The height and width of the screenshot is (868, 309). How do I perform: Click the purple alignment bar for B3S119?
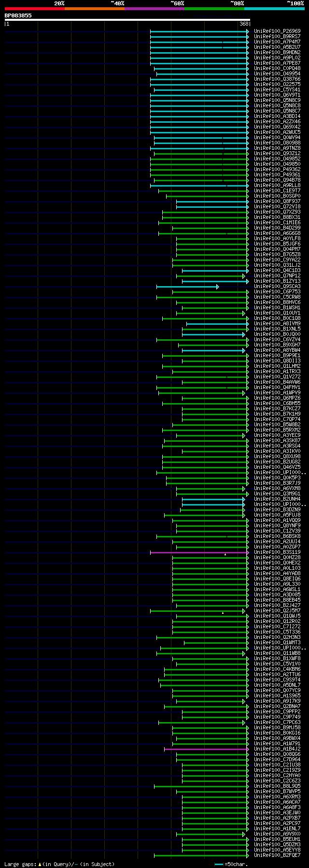coord(199,552)
